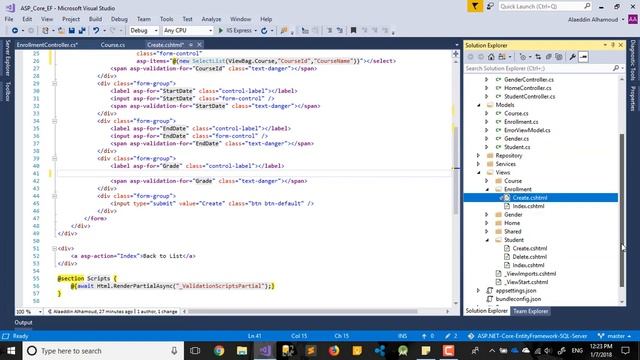Image resolution: width=640 pixels, height=360 pixels.
Task: Click the editor vertical scrollbar thumb
Action: 456,171
